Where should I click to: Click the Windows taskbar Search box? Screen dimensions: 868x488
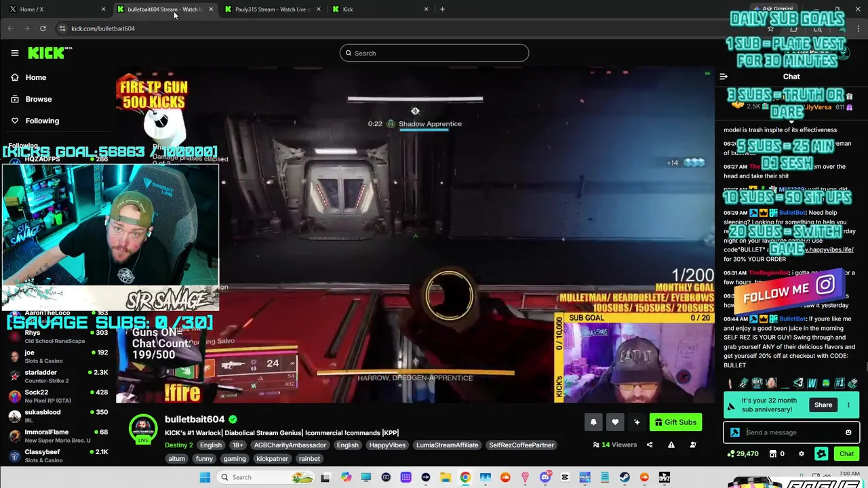point(266,477)
